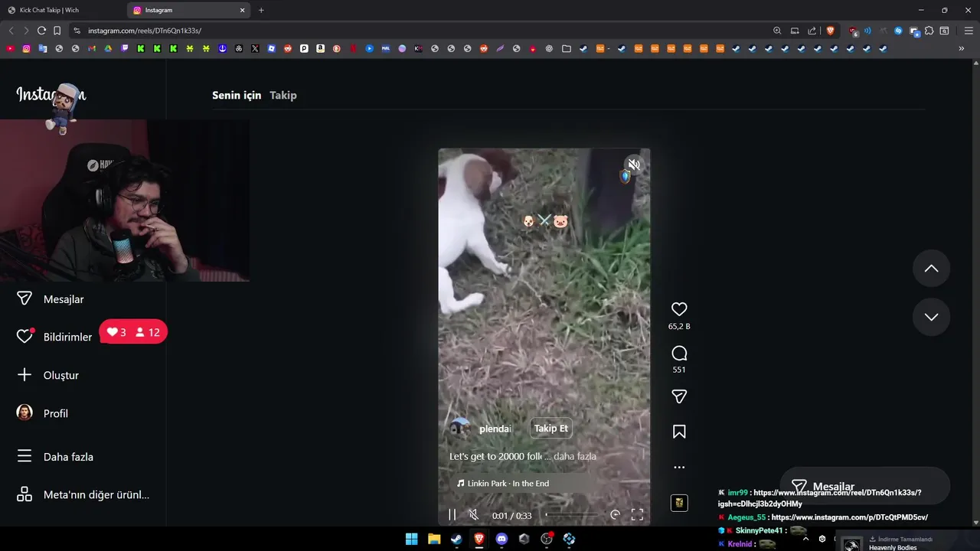980x551 pixels.
Task: Reload the page
Action: click(x=41, y=31)
